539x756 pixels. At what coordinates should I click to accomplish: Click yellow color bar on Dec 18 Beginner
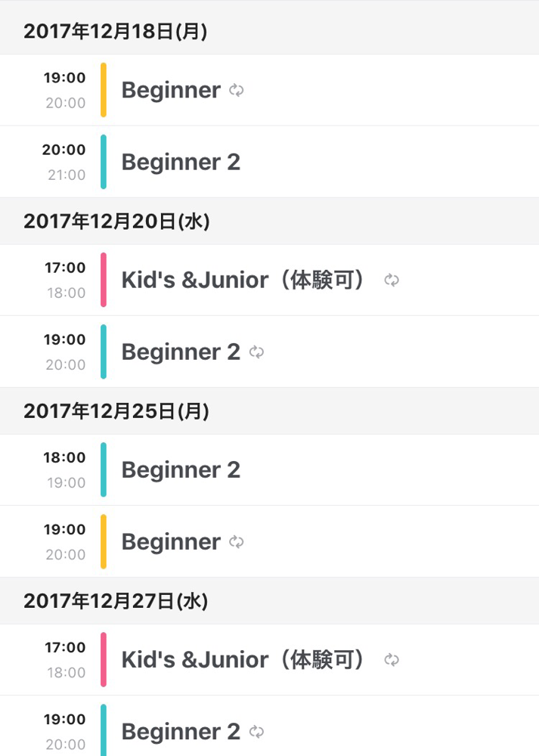[x=103, y=90]
